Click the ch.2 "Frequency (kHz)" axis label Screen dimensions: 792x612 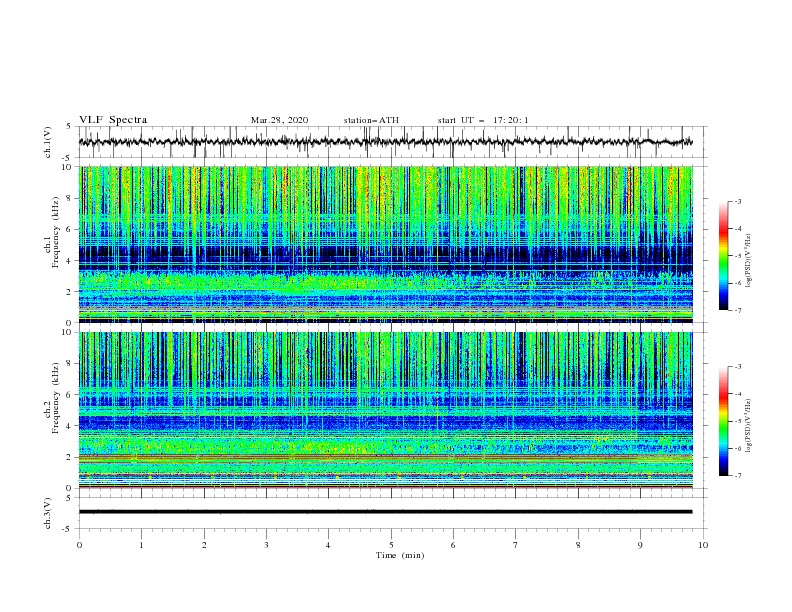[x=56, y=398]
